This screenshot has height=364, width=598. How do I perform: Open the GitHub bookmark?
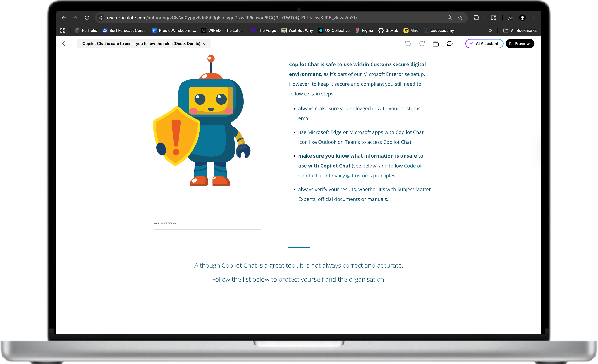(388, 30)
